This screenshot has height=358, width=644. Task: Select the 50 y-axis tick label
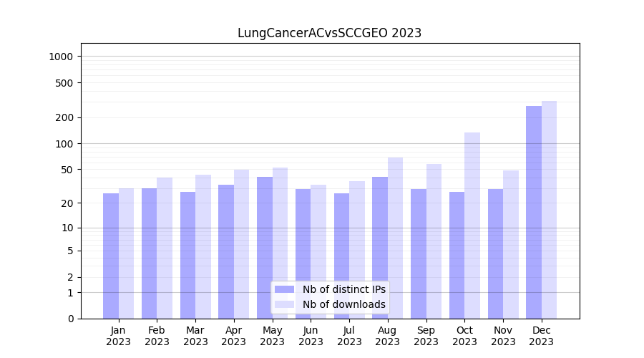click(x=68, y=170)
